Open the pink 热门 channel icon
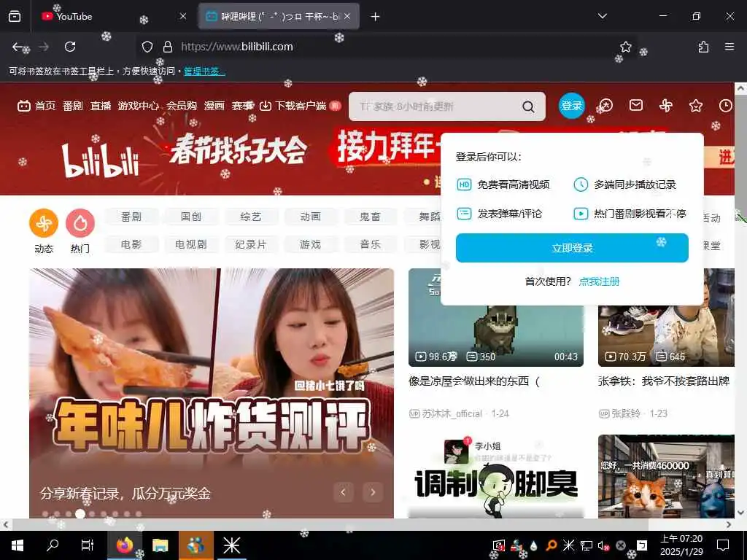The width and height of the screenshot is (747, 560). click(x=80, y=223)
